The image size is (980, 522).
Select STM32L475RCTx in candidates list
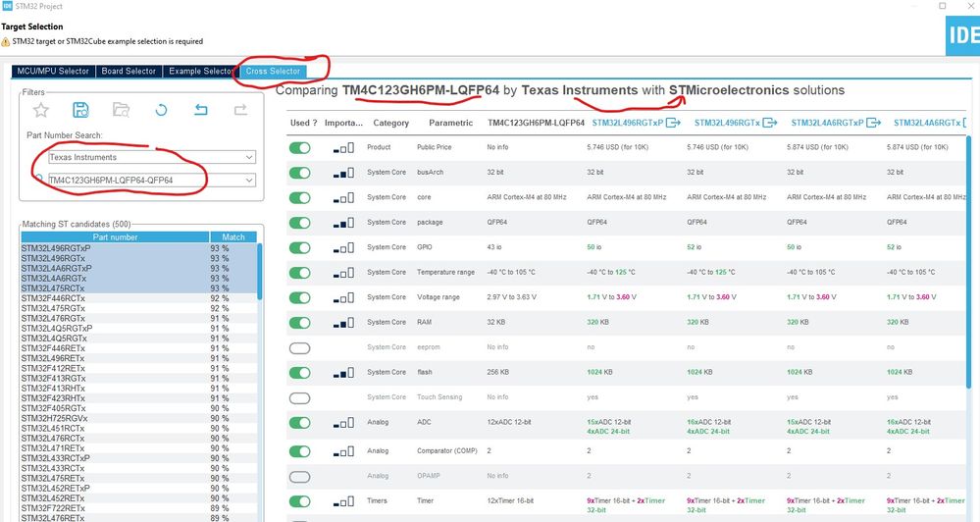[138, 288]
